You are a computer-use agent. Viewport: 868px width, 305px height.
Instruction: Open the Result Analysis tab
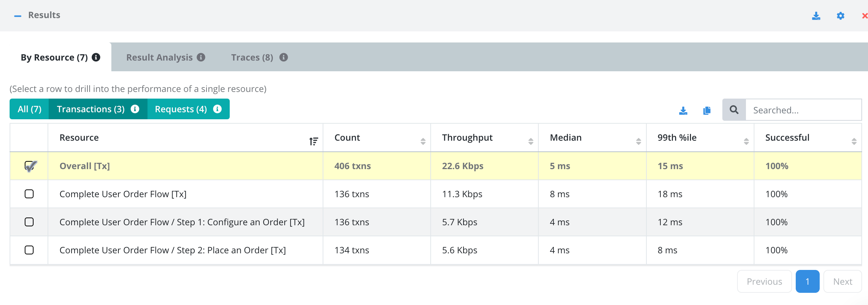(159, 58)
